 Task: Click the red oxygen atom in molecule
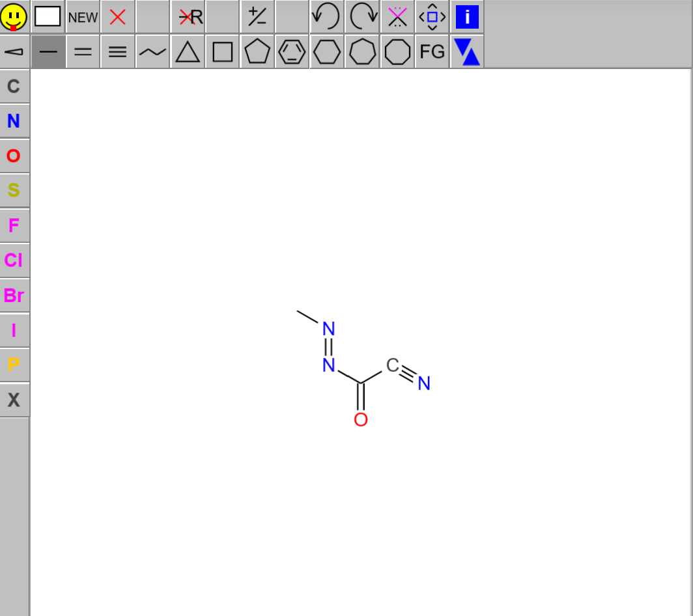361,420
